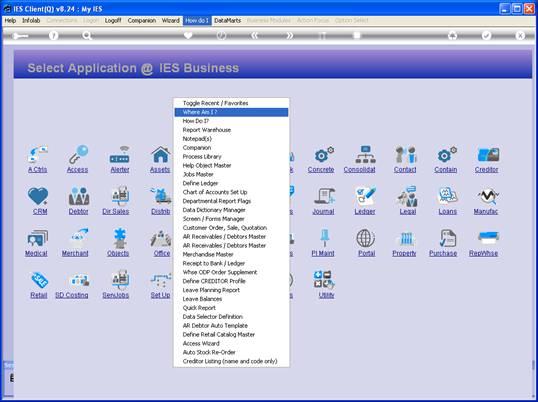Click the Purchase link label
538x402 pixels.
(443, 253)
